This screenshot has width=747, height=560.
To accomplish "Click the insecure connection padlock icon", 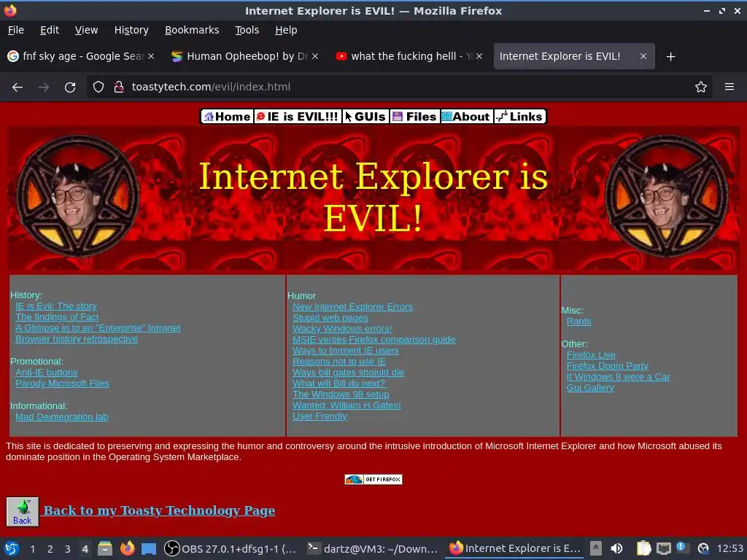I will (119, 87).
